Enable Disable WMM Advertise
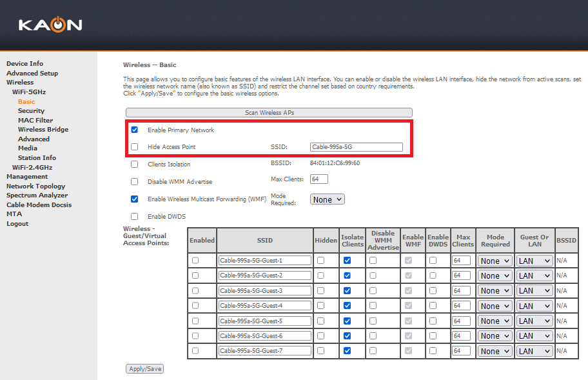This screenshot has width=588, height=380. (134, 181)
